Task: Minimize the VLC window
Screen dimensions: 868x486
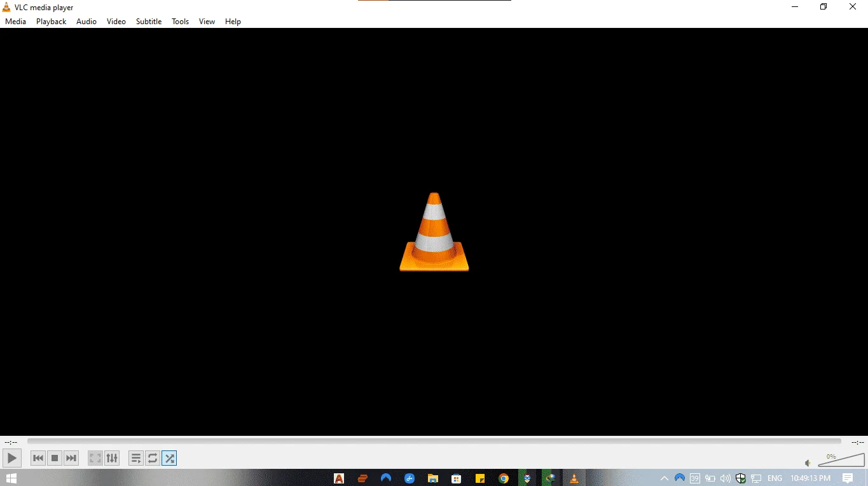Action: tap(795, 7)
